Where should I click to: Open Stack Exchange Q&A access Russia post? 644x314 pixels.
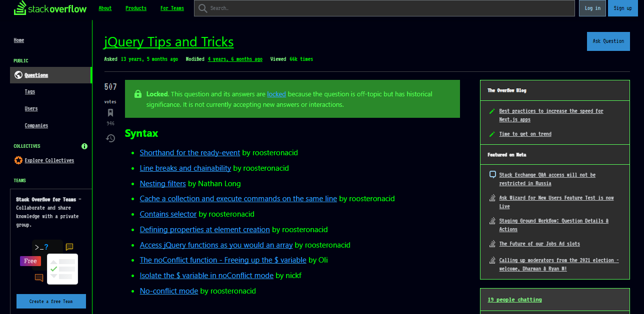[x=547, y=179]
